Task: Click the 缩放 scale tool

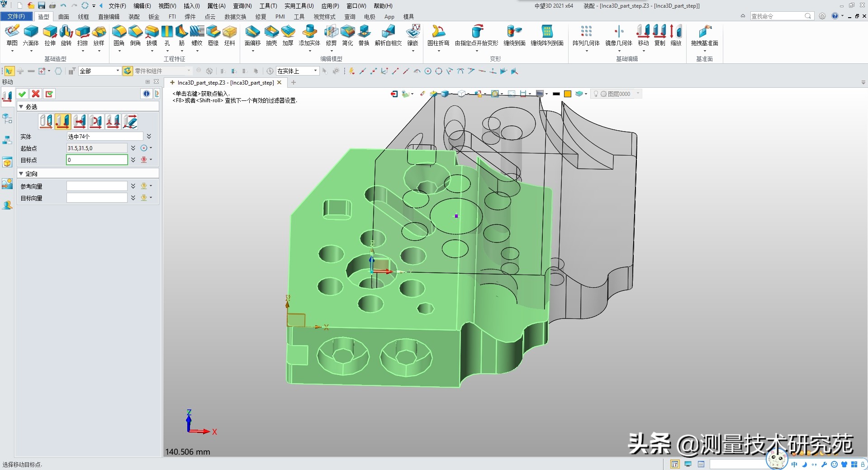Action: click(x=676, y=35)
